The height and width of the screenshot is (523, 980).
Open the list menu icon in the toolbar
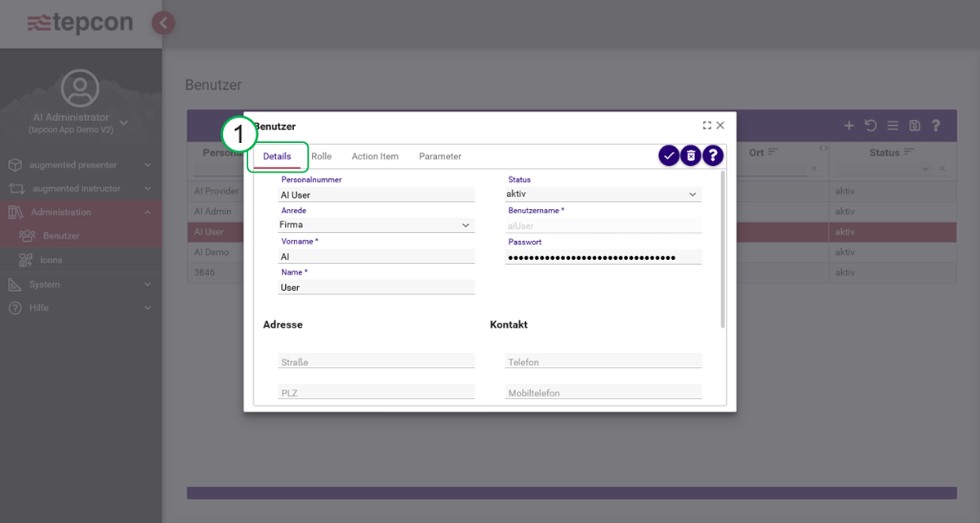[892, 125]
